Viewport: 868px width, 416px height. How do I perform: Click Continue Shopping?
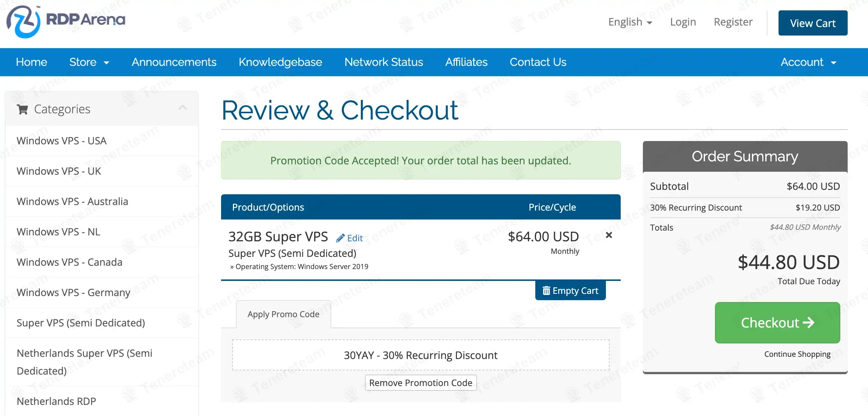(797, 354)
